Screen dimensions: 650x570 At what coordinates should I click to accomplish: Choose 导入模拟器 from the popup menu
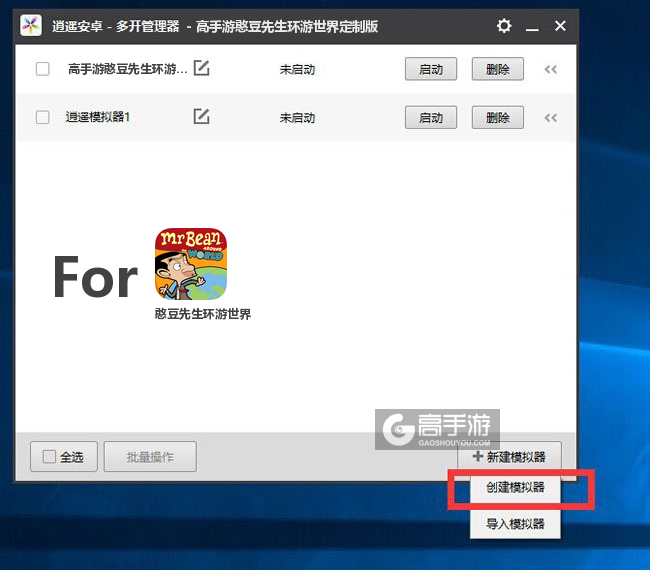pyautogui.click(x=515, y=524)
